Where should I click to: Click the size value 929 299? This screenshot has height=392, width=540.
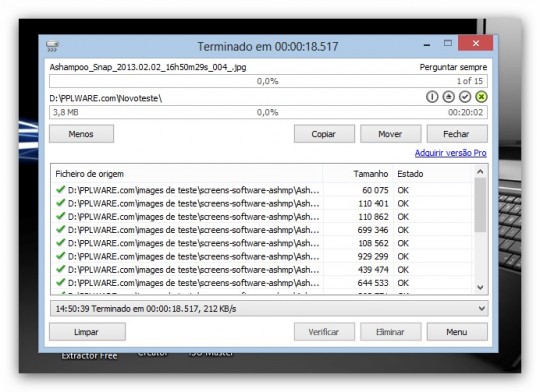coord(373,256)
